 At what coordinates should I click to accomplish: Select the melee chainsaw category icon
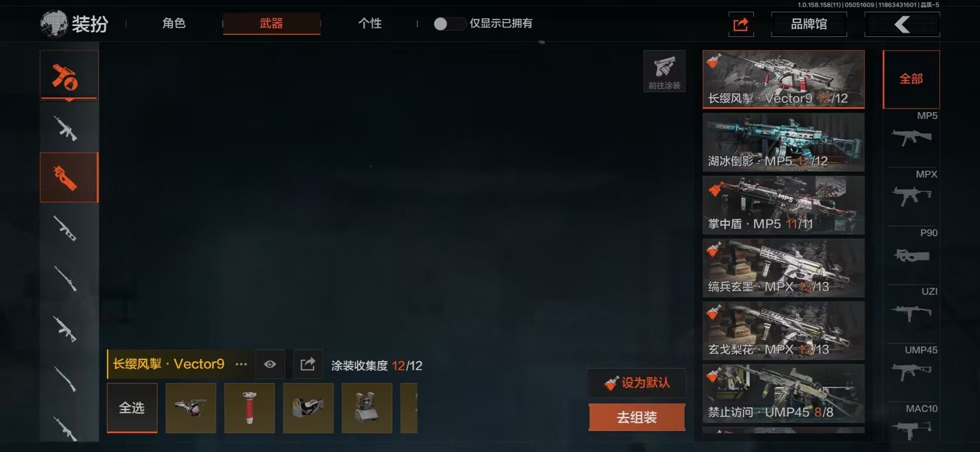69,76
